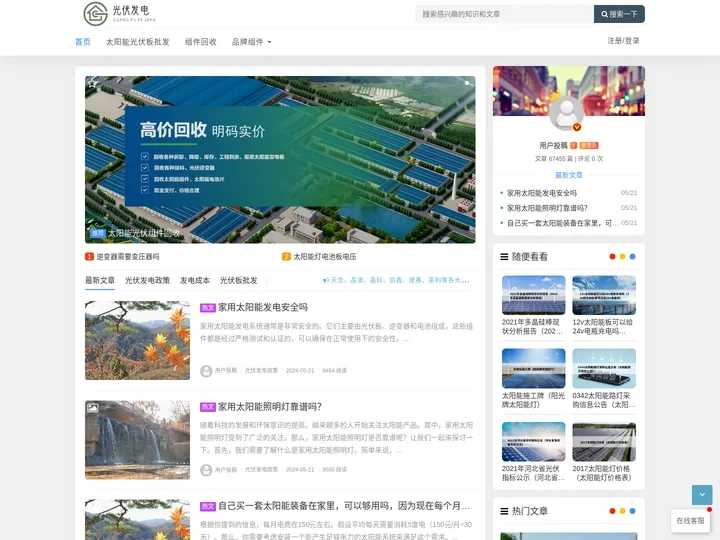The image size is (720, 540).
Task: Open the waterfall thumbnail for 家用太阳能照明灯靠谱吗
Action: pos(137,440)
